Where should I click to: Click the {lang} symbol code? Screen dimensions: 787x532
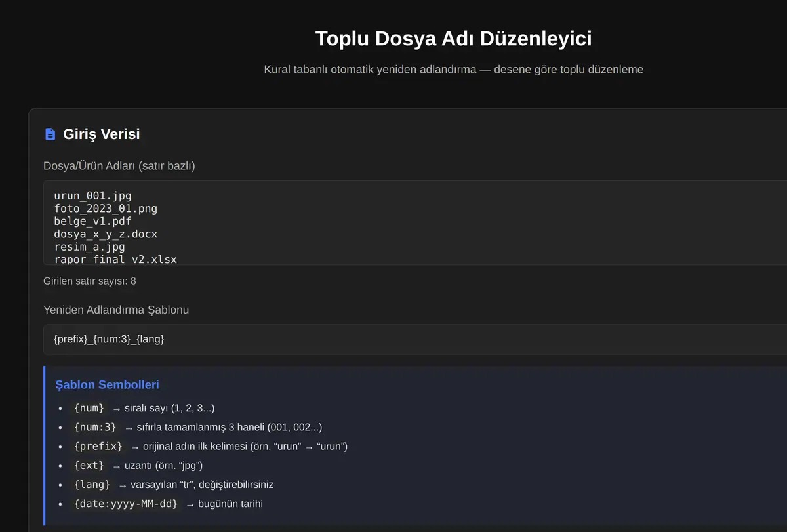tap(92, 485)
